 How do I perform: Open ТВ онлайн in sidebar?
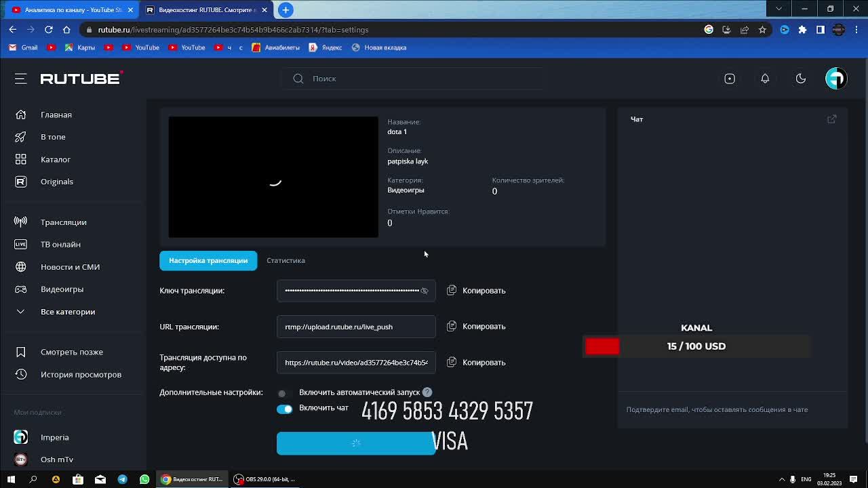click(60, 244)
